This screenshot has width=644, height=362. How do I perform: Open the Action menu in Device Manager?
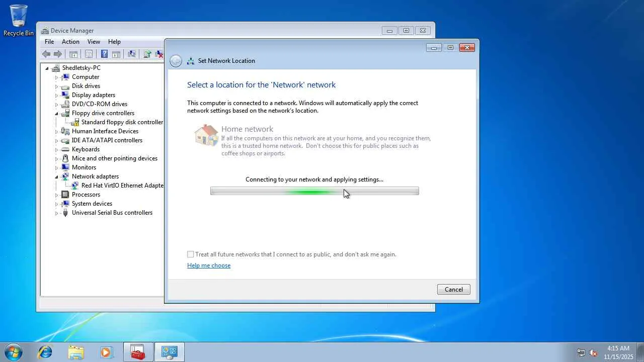pos(70,42)
